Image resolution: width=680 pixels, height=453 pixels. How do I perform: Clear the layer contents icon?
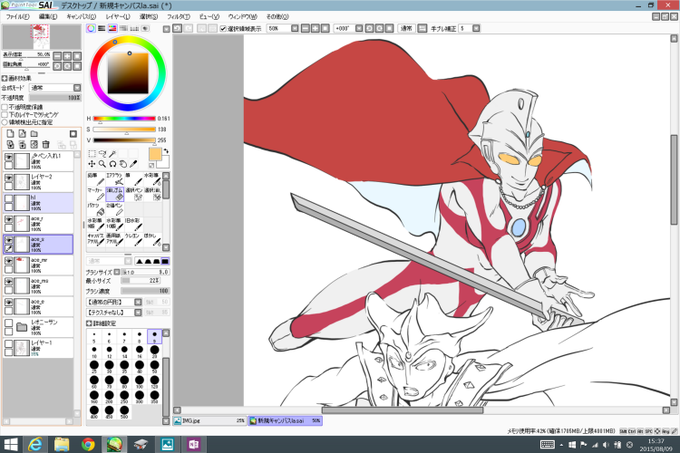[x=34, y=144]
